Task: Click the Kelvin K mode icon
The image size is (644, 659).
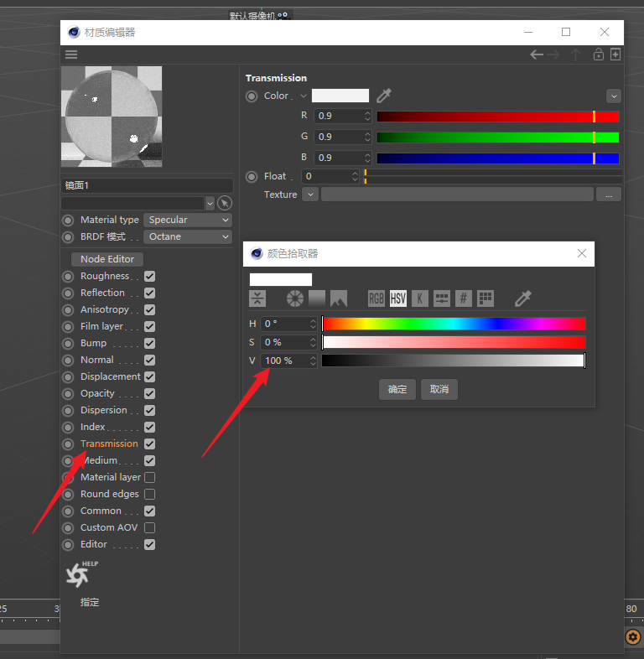Action: click(420, 298)
